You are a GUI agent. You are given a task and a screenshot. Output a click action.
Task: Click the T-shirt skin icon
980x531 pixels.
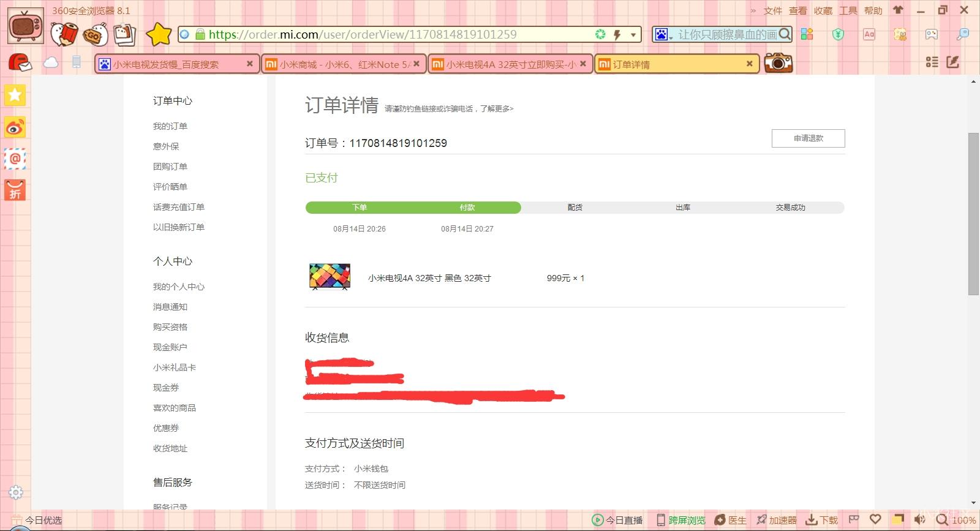(898, 10)
